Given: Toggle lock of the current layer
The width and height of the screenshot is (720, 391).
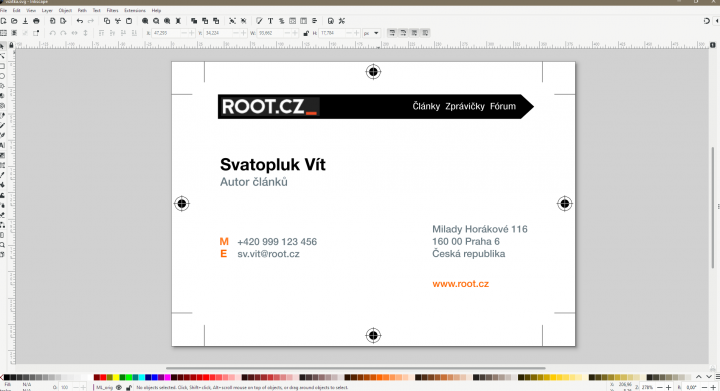Looking at the screenshot, I should tap(129, 387).
